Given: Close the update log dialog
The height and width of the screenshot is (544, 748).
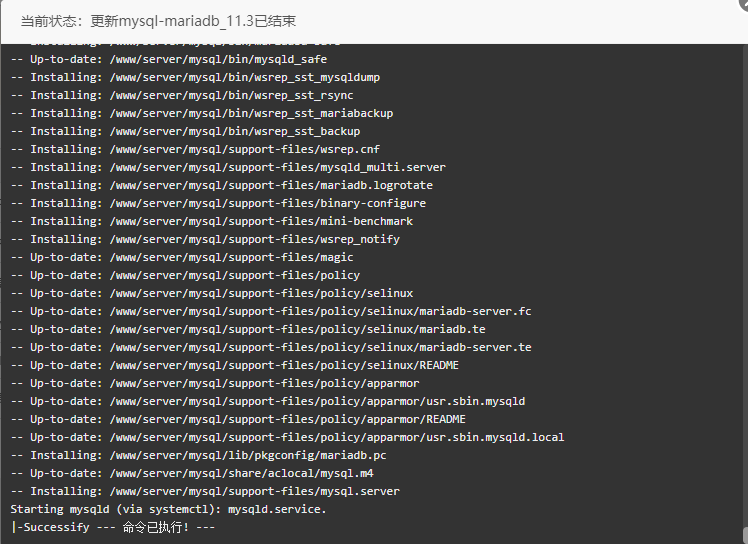Looking at the screenshot, I should [743, 3].
